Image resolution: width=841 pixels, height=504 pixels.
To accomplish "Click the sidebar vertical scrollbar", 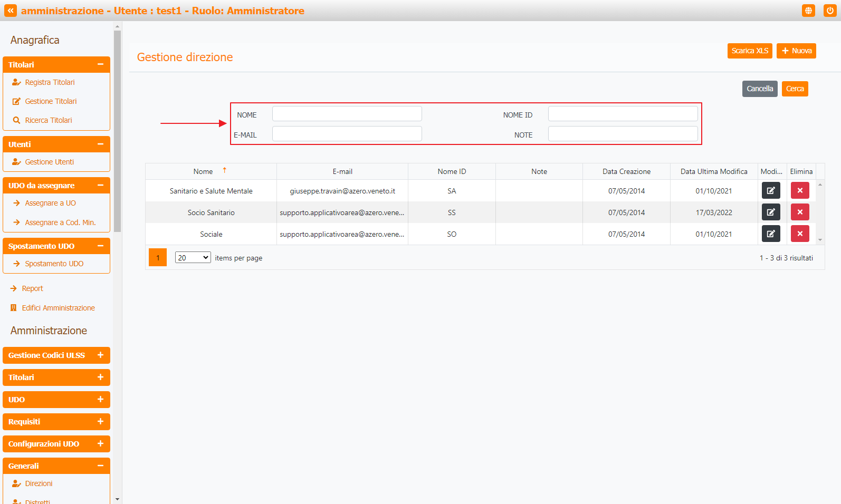I will click(x=117, y=132).
